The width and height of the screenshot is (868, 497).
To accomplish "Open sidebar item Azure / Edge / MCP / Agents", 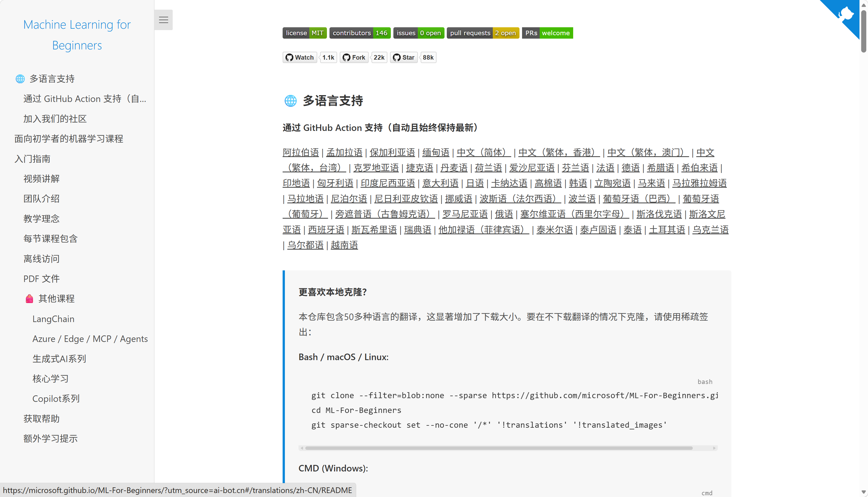I will click(90, 339).
